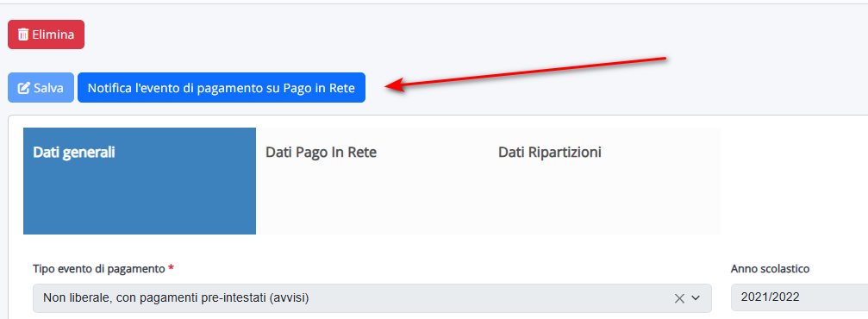This screenshot has height=319, width=868.
Task: Open the Dati Ripartizioni tab
Action: pos(604,181)
